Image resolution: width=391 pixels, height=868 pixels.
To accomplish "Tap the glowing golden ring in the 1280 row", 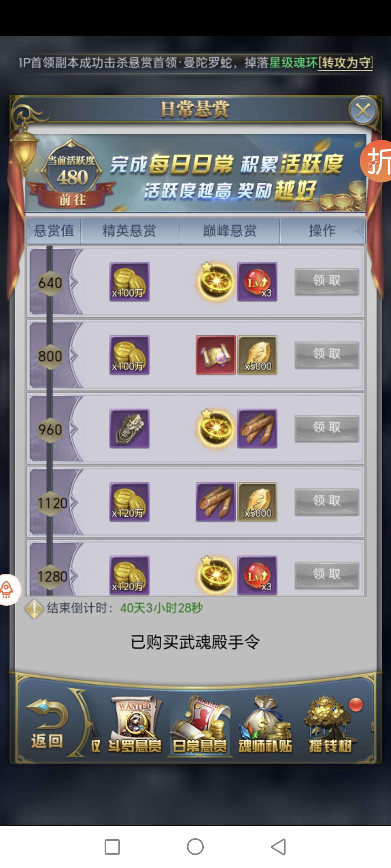I will 216,575.
